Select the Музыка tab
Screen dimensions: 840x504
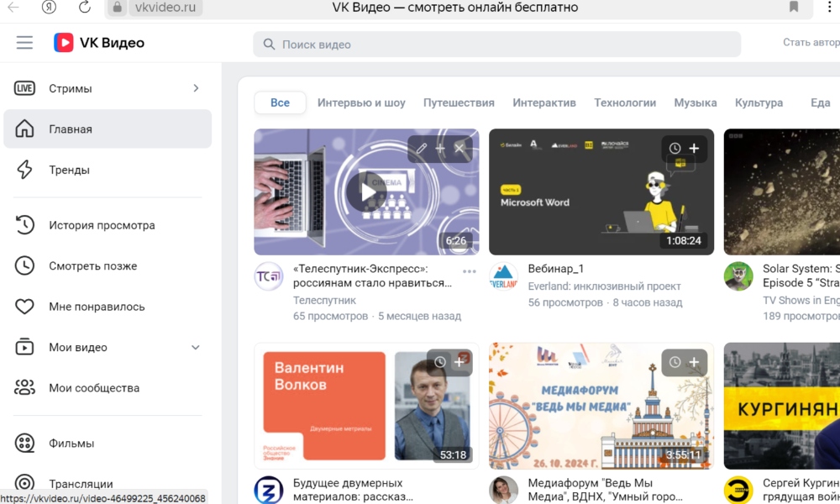[696, 102]
